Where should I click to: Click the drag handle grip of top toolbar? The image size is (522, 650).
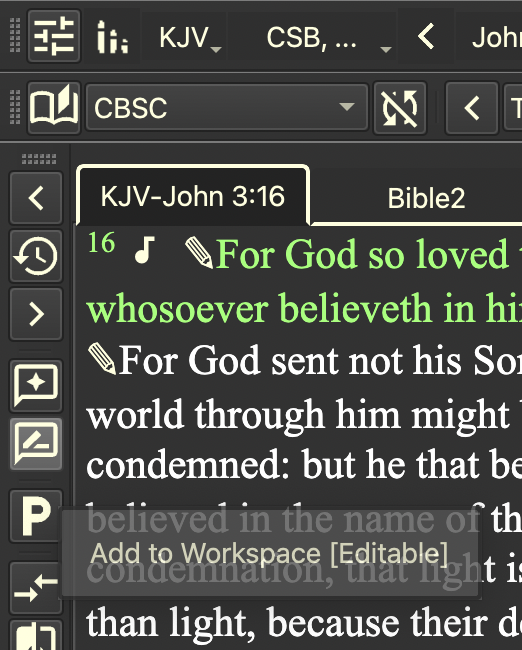[x=15, y=36]
